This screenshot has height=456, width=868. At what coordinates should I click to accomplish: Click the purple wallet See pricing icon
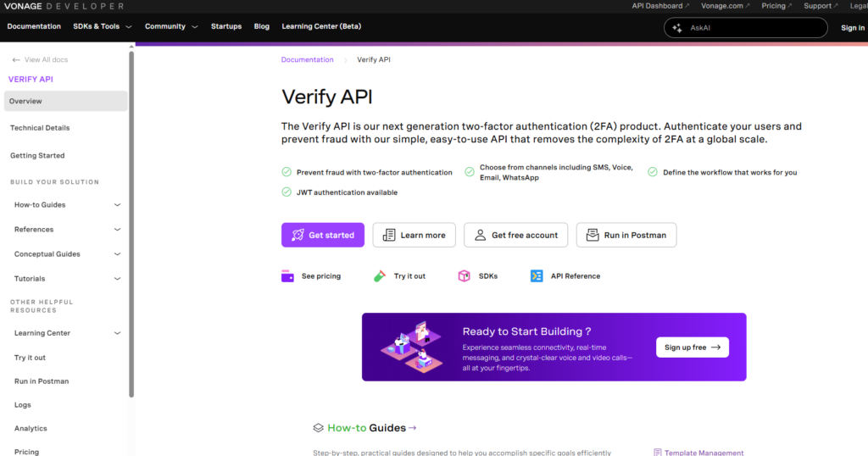[288, 275]
